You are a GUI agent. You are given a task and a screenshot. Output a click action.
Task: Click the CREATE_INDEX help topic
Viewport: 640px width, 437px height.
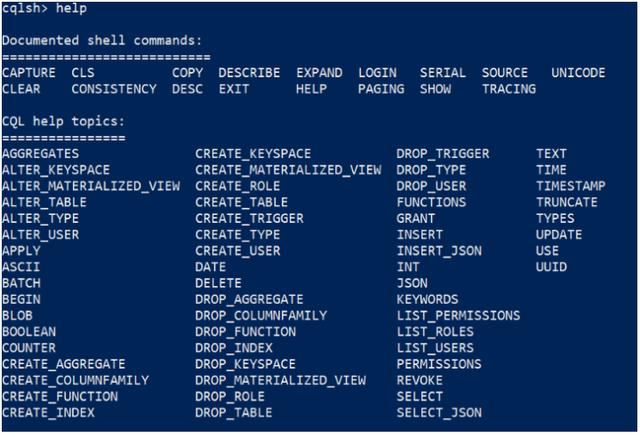(48, 413)
